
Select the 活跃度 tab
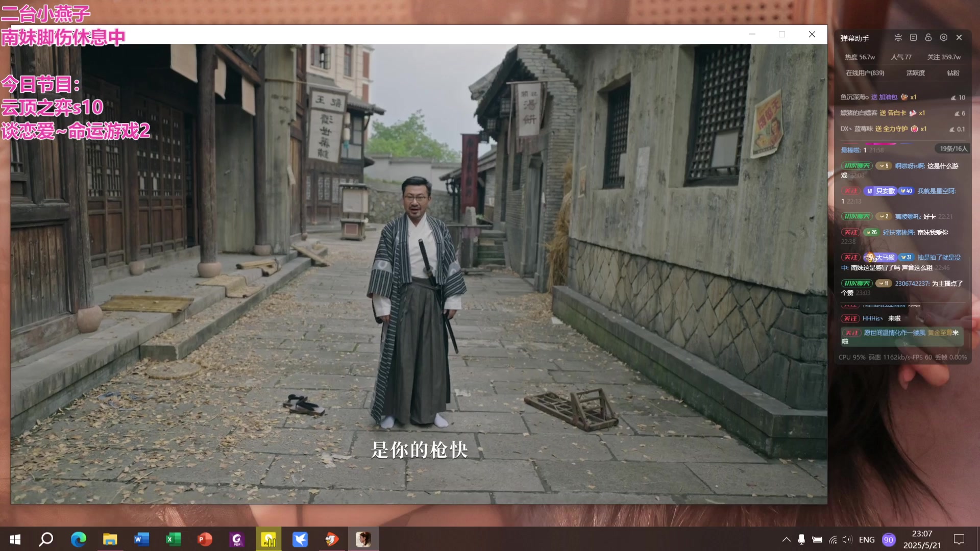tap(915, 73)
